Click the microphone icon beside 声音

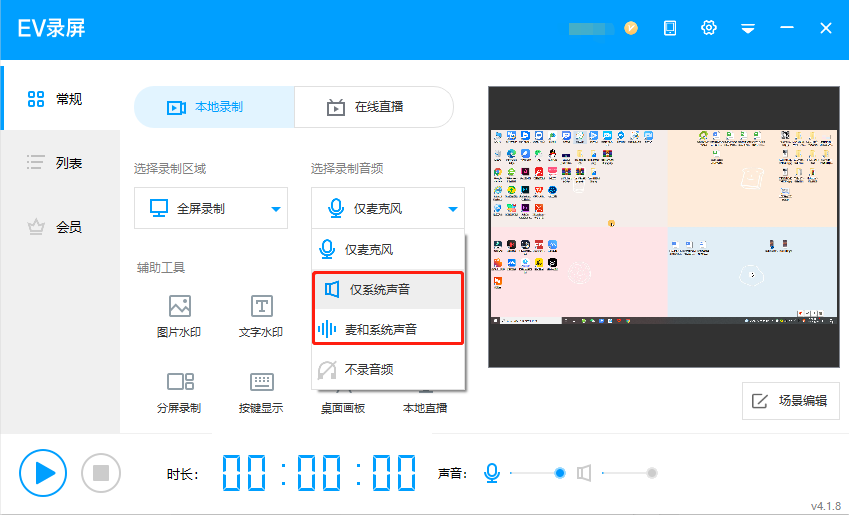pos(492,473)
